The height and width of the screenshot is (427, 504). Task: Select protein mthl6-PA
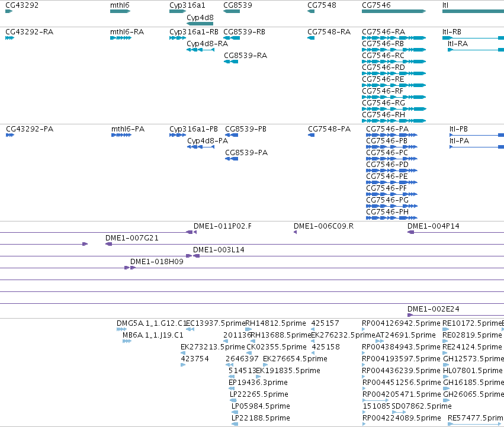121,135
